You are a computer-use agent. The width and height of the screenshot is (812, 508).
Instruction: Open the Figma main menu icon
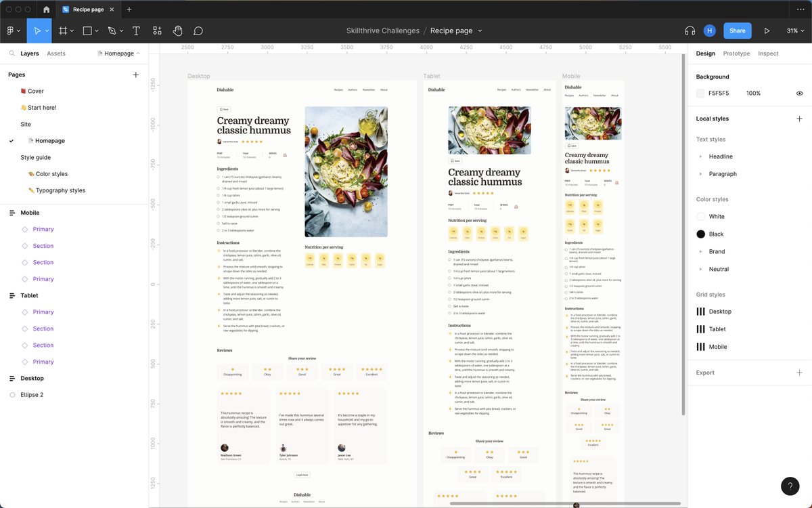click(11, 30)
